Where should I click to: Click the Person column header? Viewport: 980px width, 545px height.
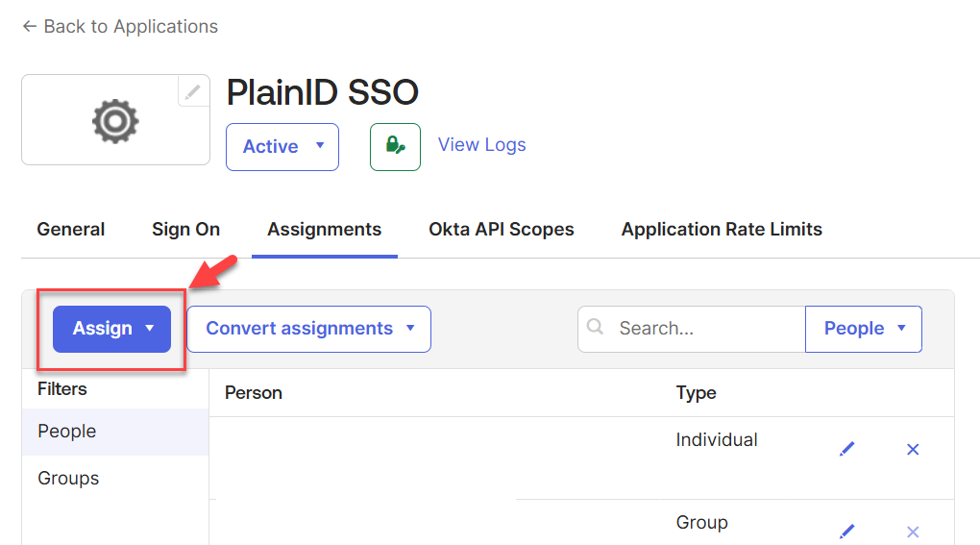(253, 393)
